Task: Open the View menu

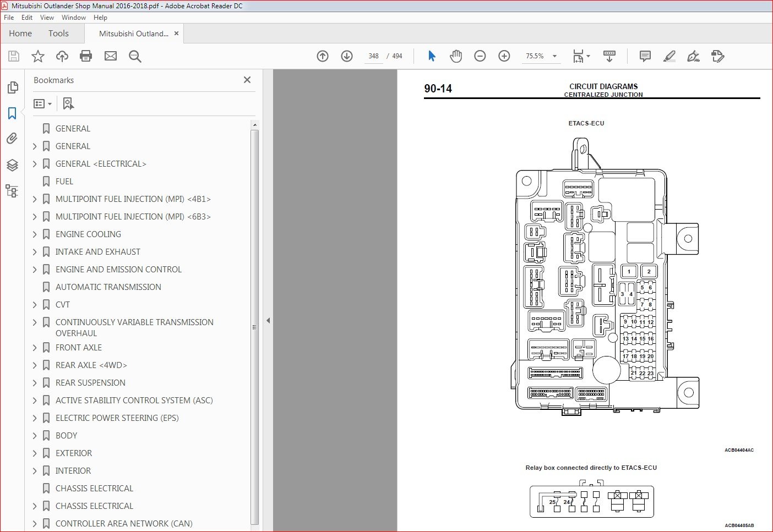Action: tap(47, 18)
